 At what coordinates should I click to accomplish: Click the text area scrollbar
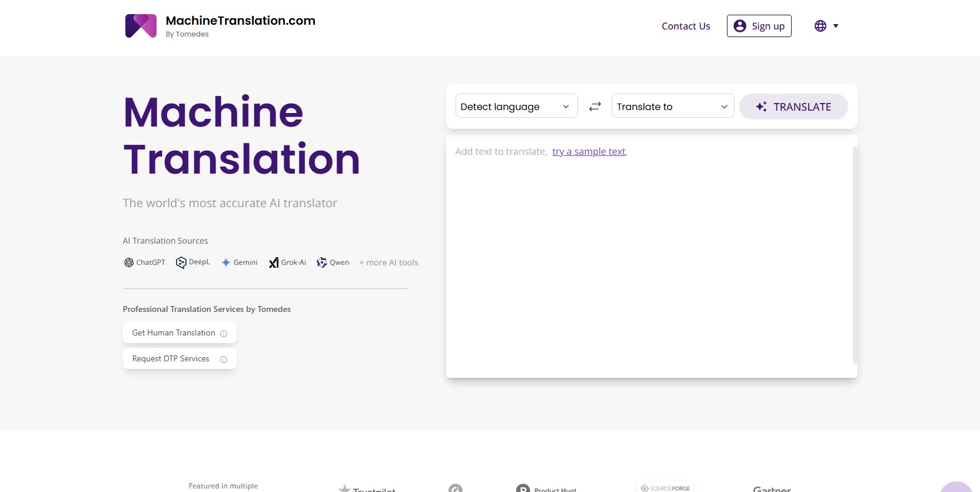click(x=855, y=253)
